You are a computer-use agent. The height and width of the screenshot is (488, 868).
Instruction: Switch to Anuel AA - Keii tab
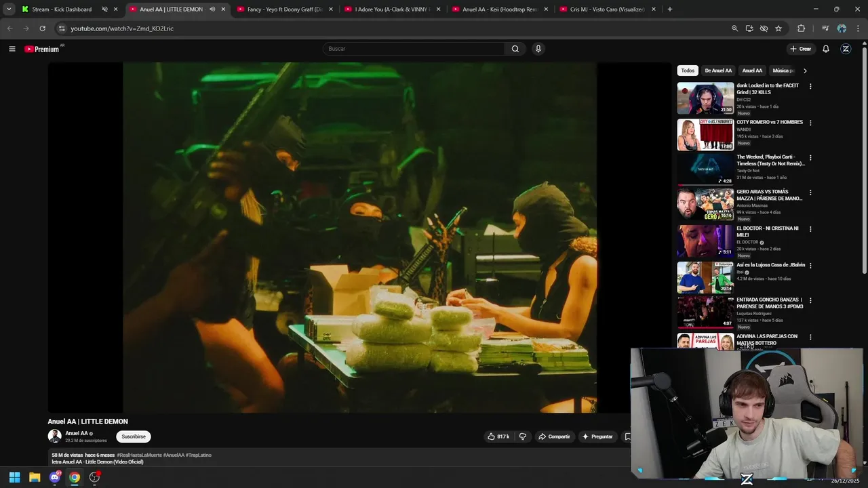(x=499, y=9)
